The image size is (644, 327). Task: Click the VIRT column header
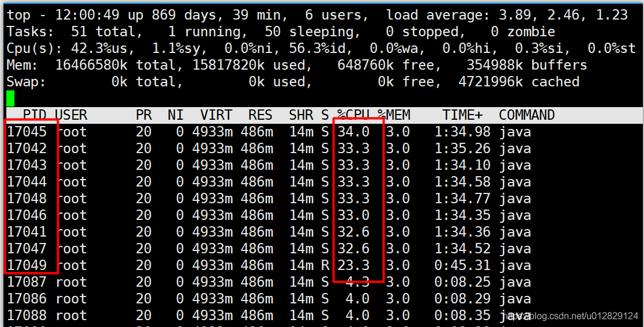pyautogui.click(x=216, y=115)
